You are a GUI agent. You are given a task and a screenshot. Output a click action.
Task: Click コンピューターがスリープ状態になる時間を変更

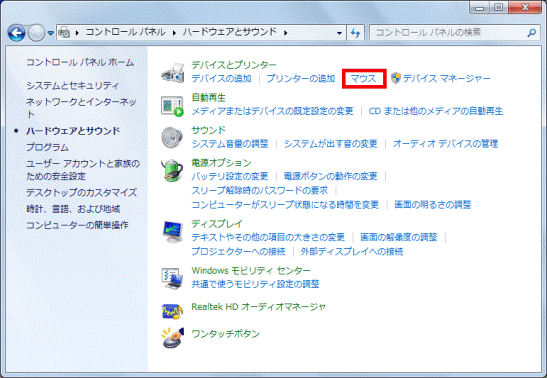tap(285, 205)
